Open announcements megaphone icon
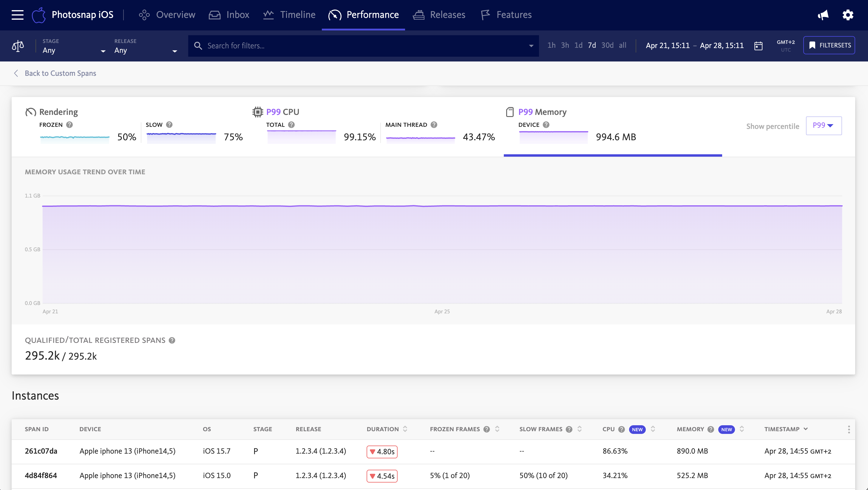Image resolution: width=868 pixels, height=490 pixels. (823, 15)
